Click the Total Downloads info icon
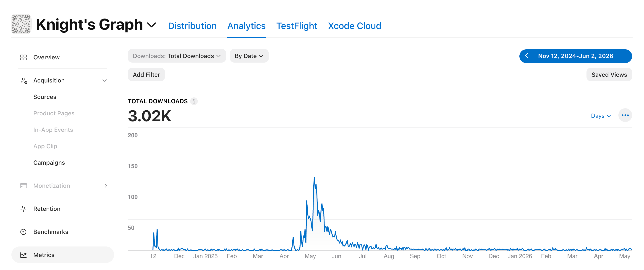The width and height of the screenshot is (644, 270). point(194,101)
